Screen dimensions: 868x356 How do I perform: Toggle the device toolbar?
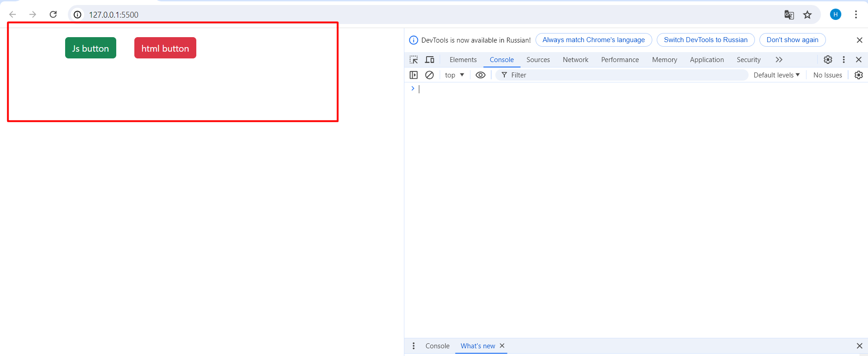click(430, 60)
